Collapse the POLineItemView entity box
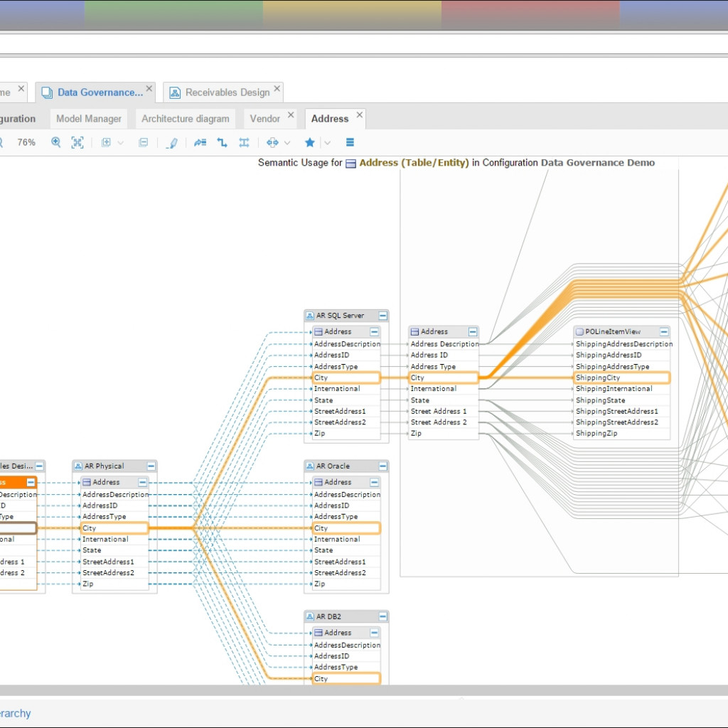Screen dimensions: 728x728 tap(664, 331)
